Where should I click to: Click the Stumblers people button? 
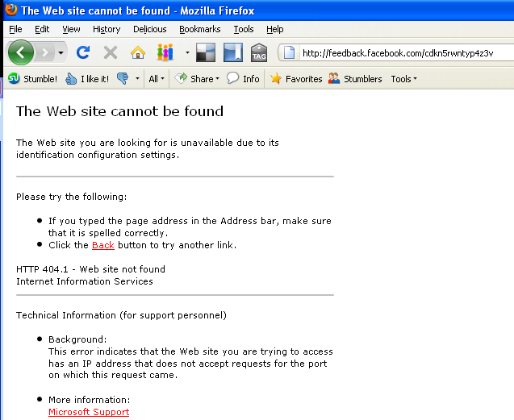(x=355, y=79)
